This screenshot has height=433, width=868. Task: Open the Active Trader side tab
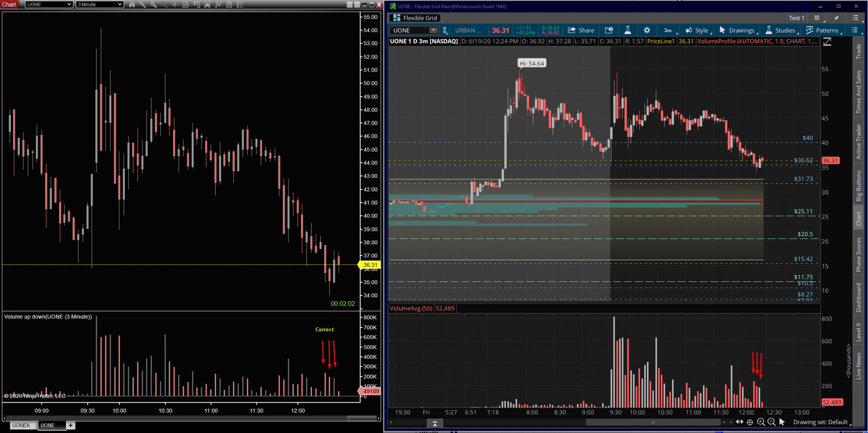tap(859, 142)
